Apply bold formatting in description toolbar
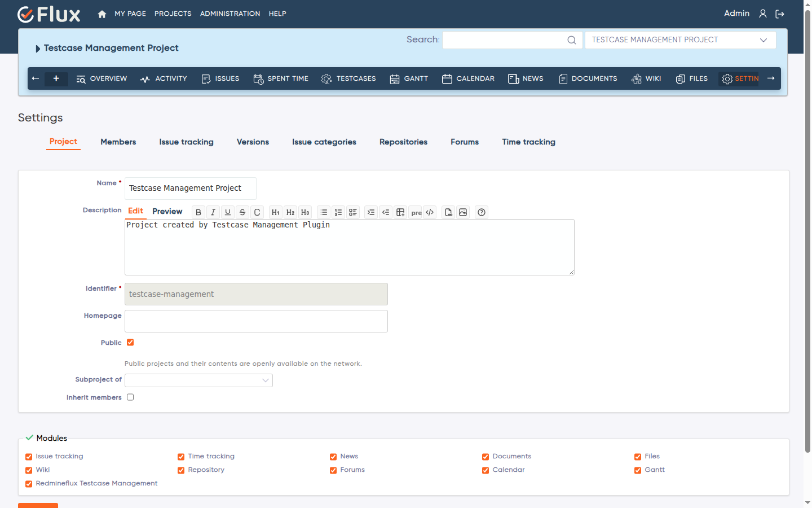 [x=198, y=212]
